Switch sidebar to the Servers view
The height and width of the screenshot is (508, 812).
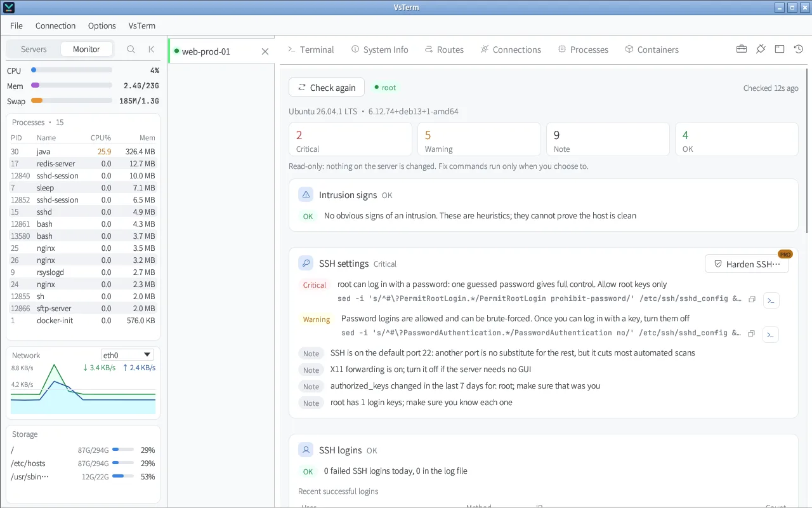[x=34, y=49]
